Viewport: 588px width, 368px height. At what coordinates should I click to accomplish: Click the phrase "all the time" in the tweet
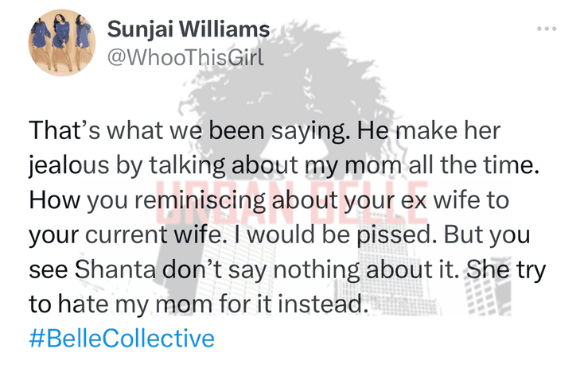tap(470, 165)
